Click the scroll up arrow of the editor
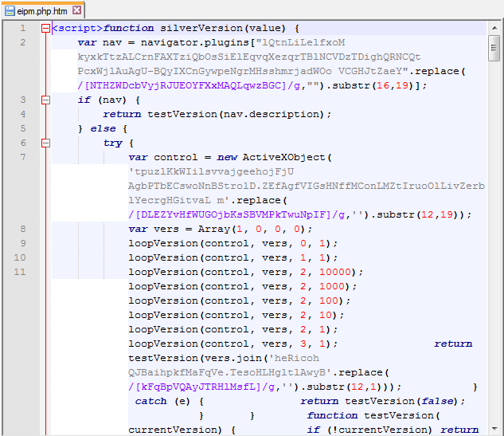The height and width of the screenshot is (436, 504). click(496, 29)
